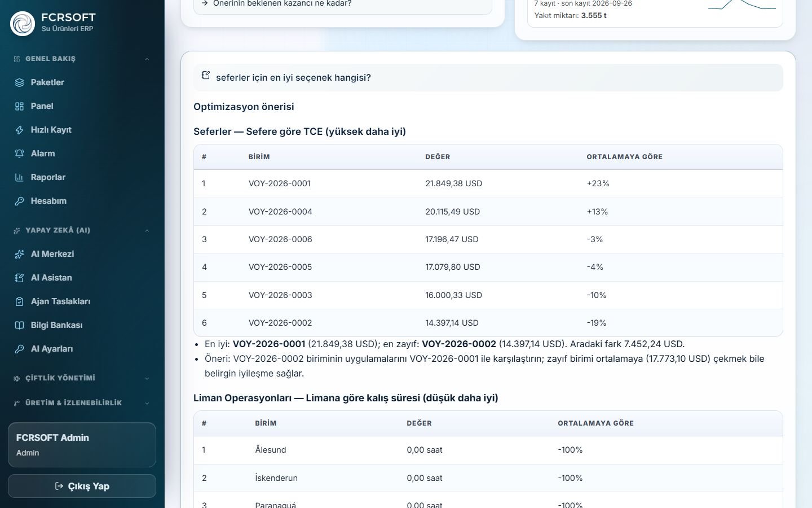Click the İskenderun port row
The image size is (812, 508).
pos(488,478)
